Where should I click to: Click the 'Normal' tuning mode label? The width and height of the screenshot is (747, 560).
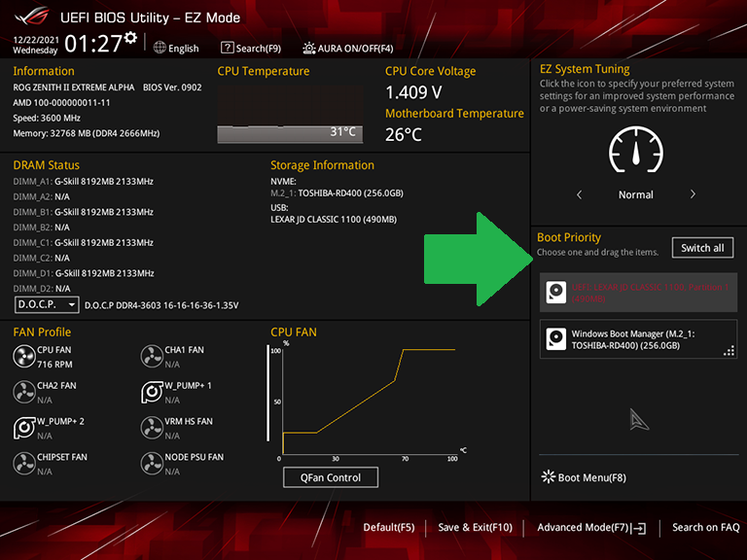click(635, 194)
